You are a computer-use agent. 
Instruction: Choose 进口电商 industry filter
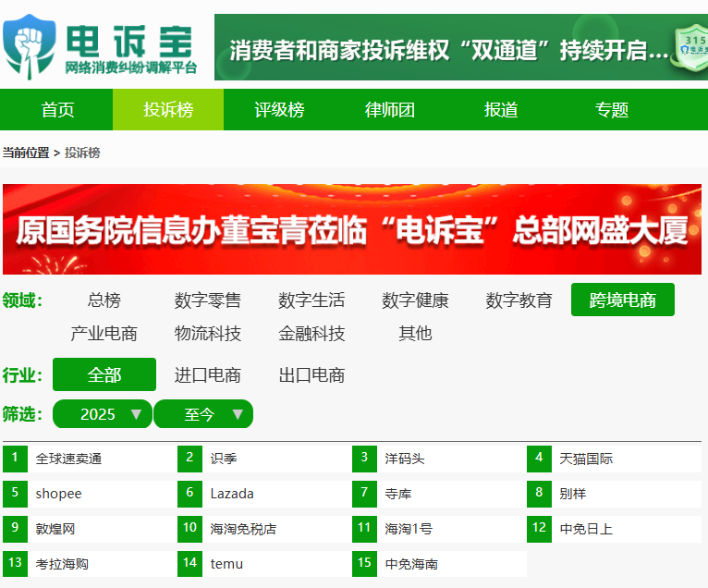coord(208,374)
